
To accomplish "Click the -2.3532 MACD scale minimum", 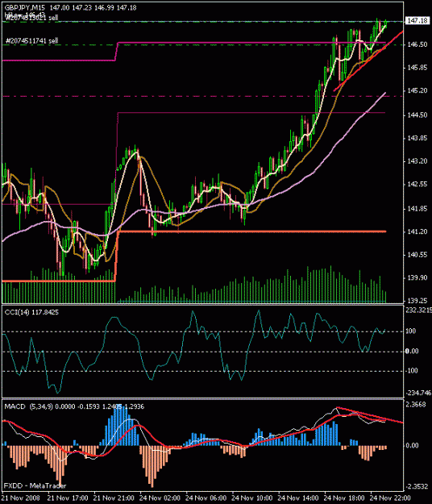I will pyautogui.click(x=417, y=486).
